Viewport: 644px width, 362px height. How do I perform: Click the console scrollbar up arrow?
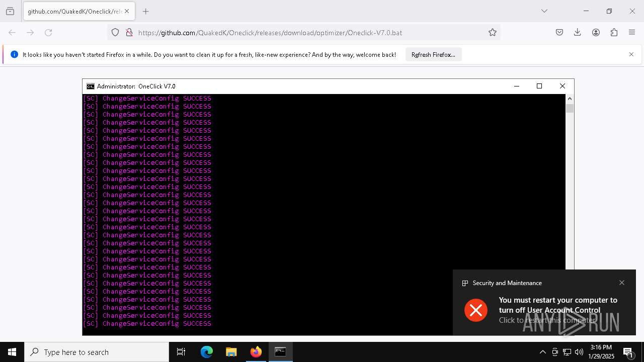coord(570,99)
